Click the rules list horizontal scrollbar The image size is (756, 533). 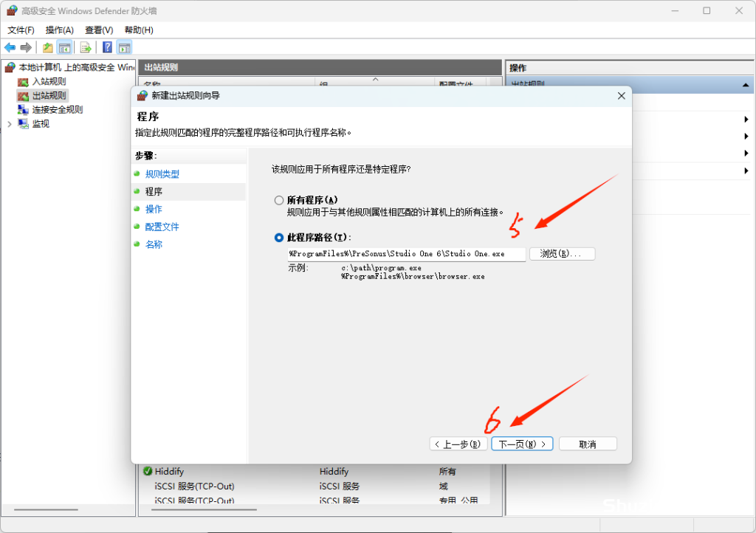coord(204,509)
